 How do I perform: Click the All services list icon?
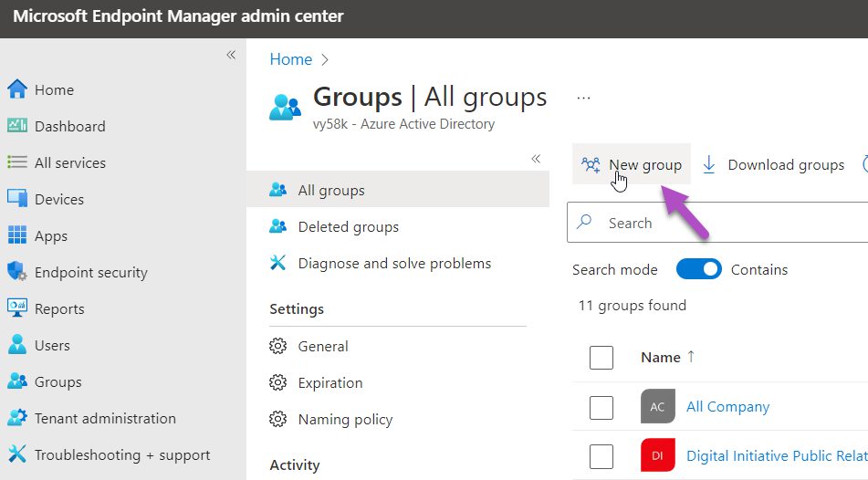[x=17, y=162]
